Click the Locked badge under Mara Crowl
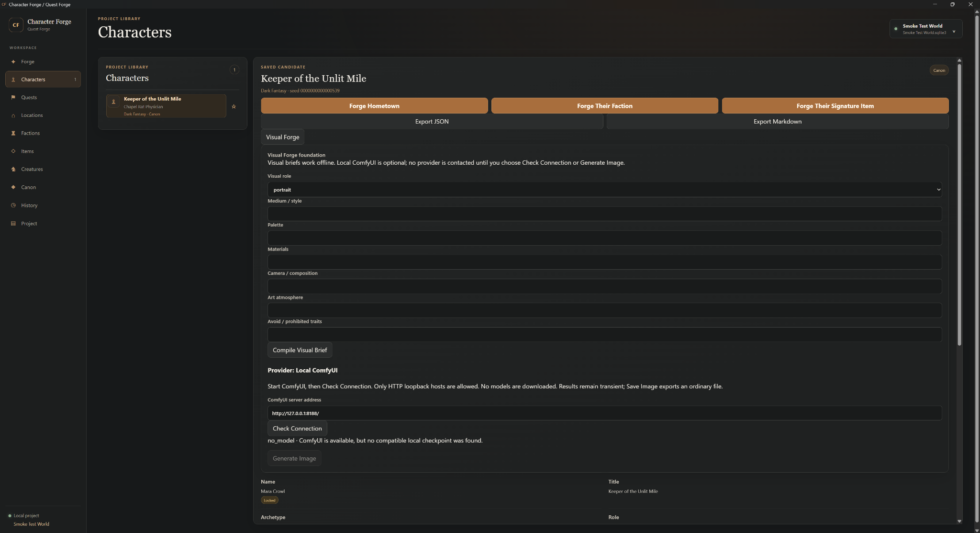This screenshot has height=533, width=980. tap(269, 500)
